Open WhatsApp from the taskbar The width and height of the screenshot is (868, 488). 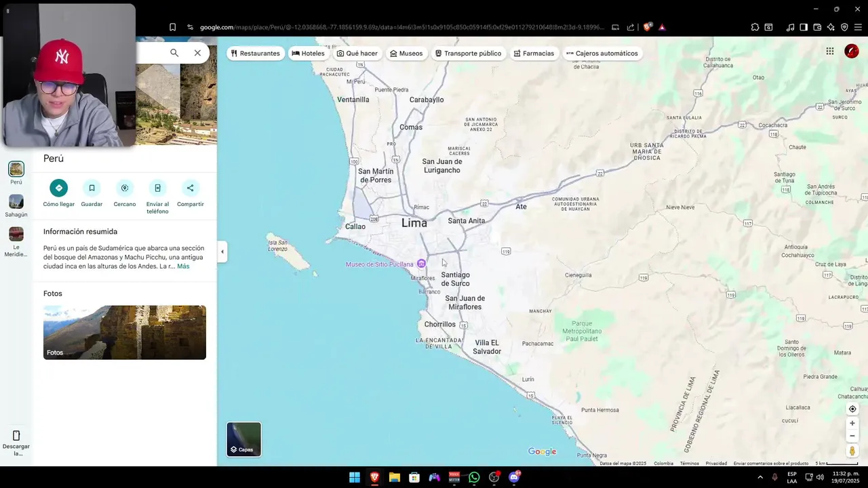[474, 477]
